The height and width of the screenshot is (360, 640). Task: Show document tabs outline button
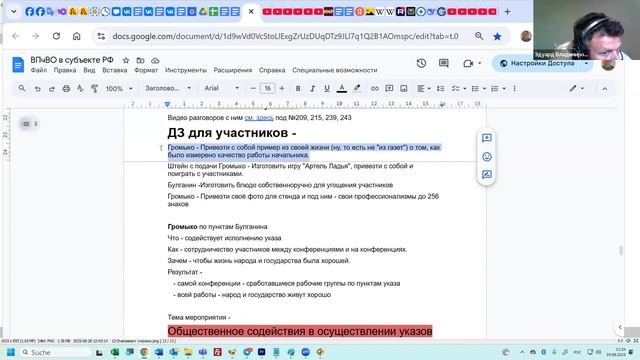coord(29,124)
